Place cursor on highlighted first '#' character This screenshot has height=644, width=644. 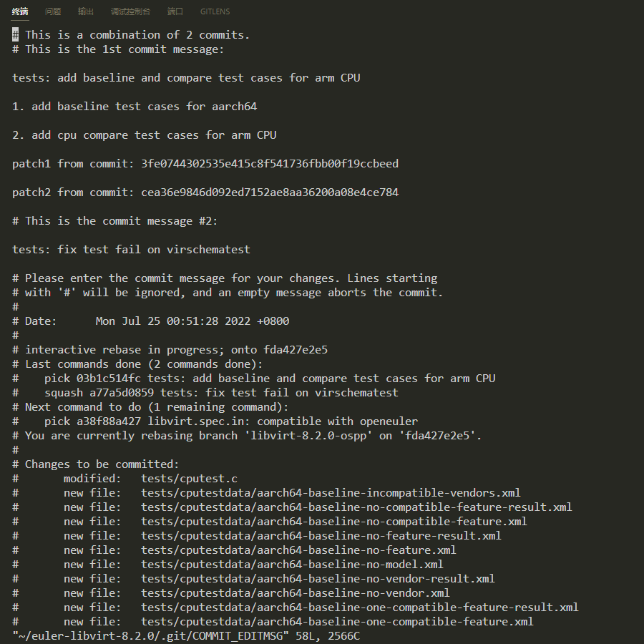[15, 35]
